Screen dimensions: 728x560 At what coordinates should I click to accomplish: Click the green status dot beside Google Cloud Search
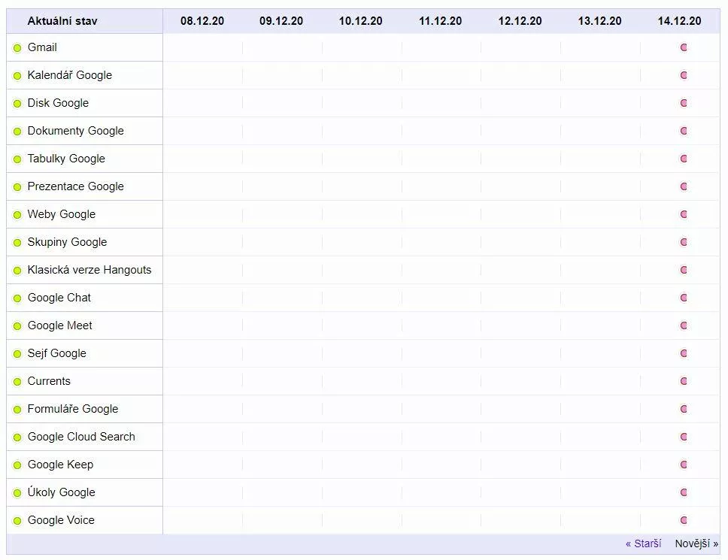point(17,437)
